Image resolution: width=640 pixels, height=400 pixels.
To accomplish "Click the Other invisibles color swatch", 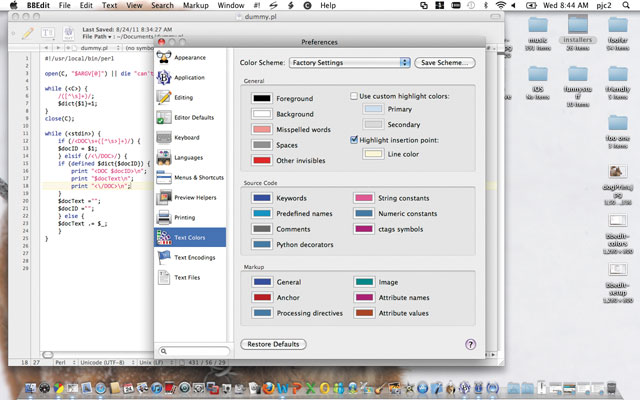I will click(x=262, y=160).
